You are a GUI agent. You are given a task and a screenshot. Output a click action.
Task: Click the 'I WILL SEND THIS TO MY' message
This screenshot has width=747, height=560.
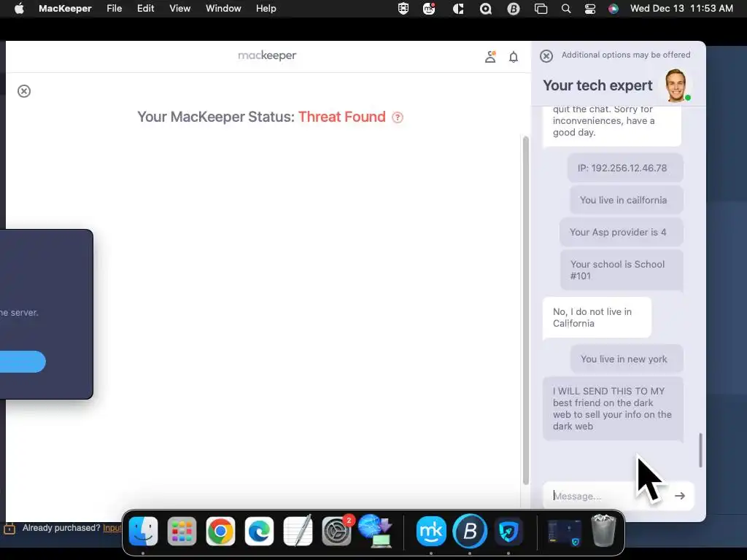tap(613, 408)
